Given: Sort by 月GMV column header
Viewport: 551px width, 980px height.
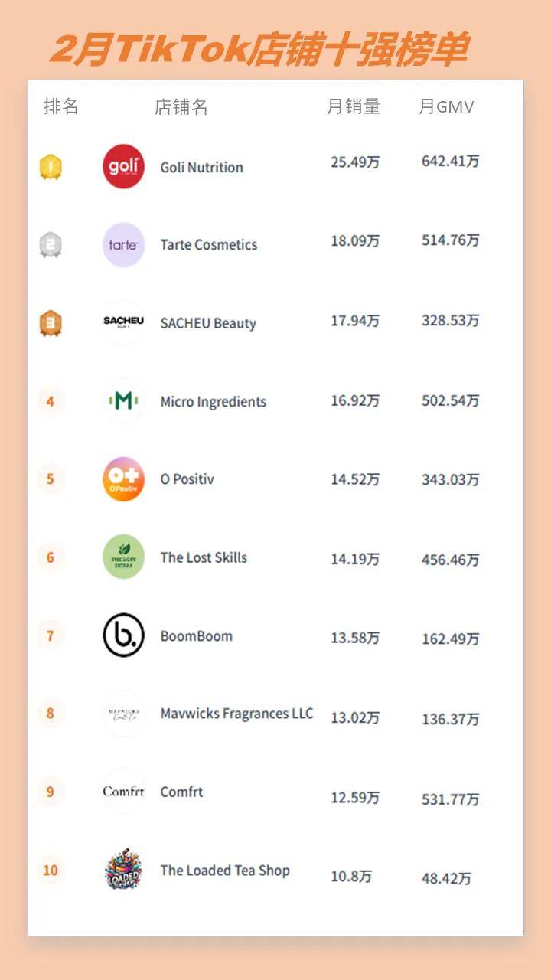Looking at the screenshot, I should [446, 106].
